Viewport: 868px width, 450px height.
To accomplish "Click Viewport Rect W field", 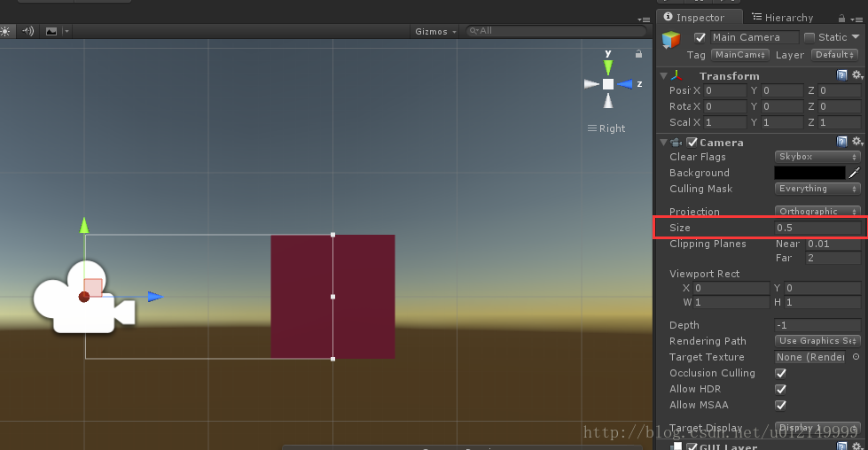I will (731, 302).
